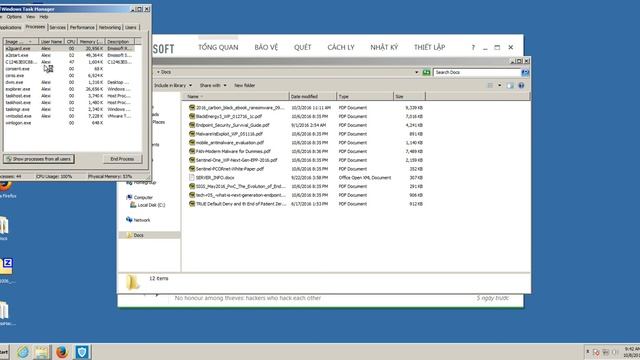The width and height of the screenshot is (640, 360).
Task: Switch to the Users tab in Task Manager
Action: pos(131,27)
